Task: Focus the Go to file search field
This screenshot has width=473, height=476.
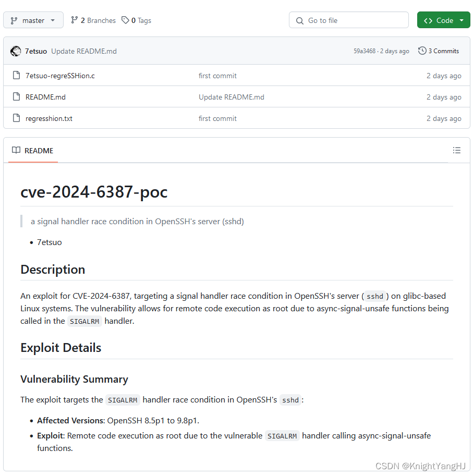Action: pos(348,20)
